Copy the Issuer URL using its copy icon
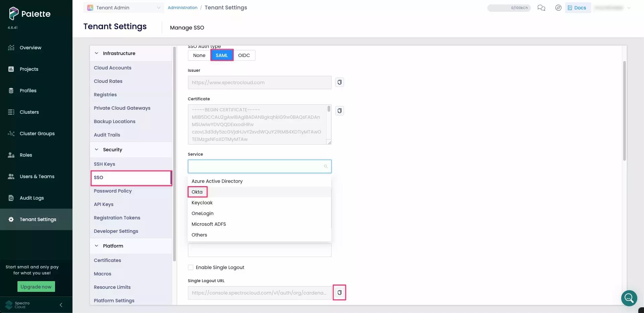 coord(339,82)
